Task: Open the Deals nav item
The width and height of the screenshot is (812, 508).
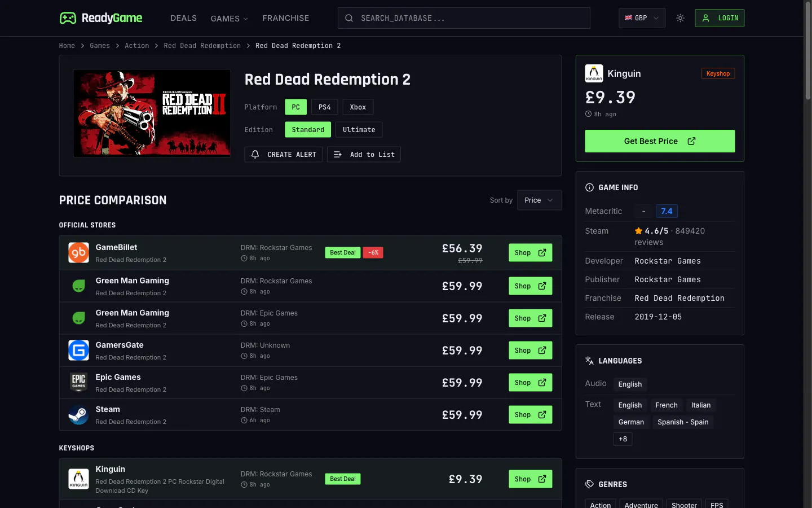Action: (x=184, y=18)
